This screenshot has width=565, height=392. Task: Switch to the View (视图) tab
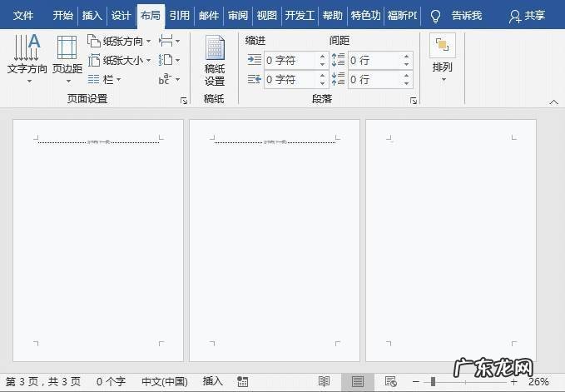pos(267,16)
